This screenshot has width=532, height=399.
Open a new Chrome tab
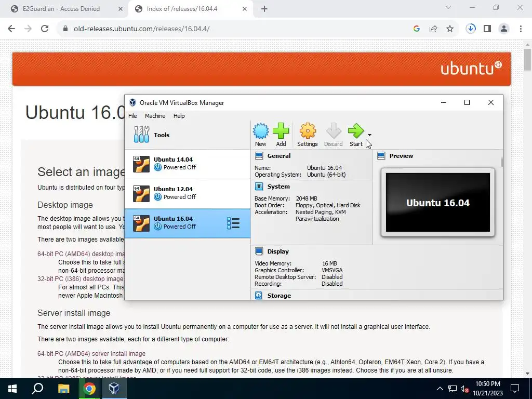264,9
